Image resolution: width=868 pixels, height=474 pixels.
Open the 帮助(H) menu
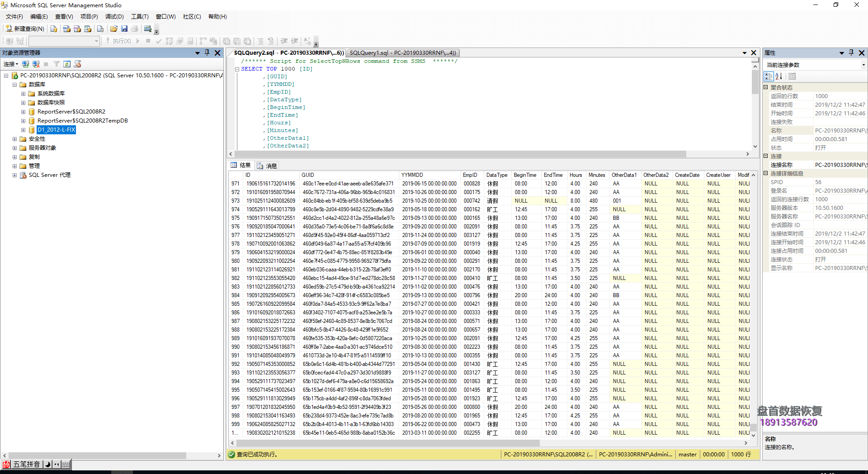pos(217,17)
